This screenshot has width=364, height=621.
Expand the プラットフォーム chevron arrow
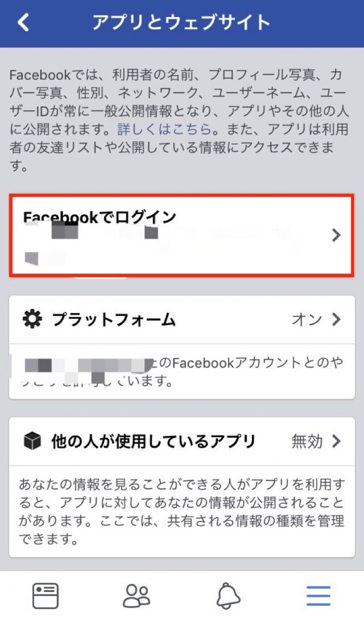tap(336, 319)
